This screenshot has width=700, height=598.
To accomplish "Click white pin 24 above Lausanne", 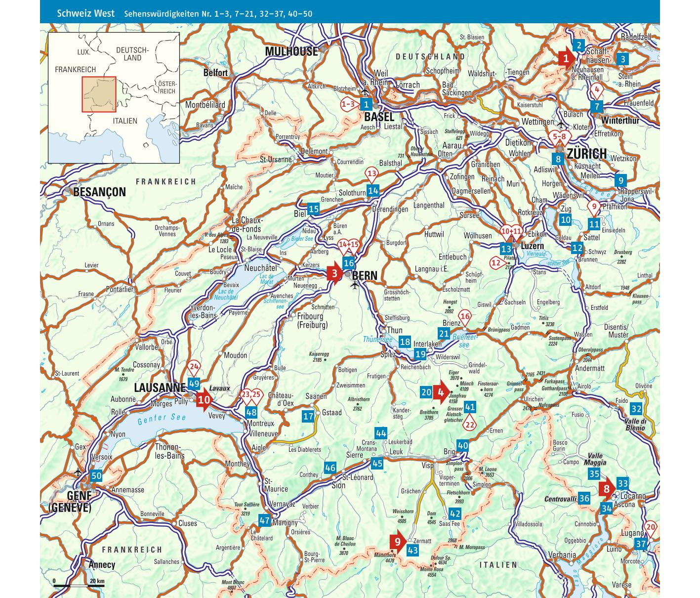I will 194,367.
